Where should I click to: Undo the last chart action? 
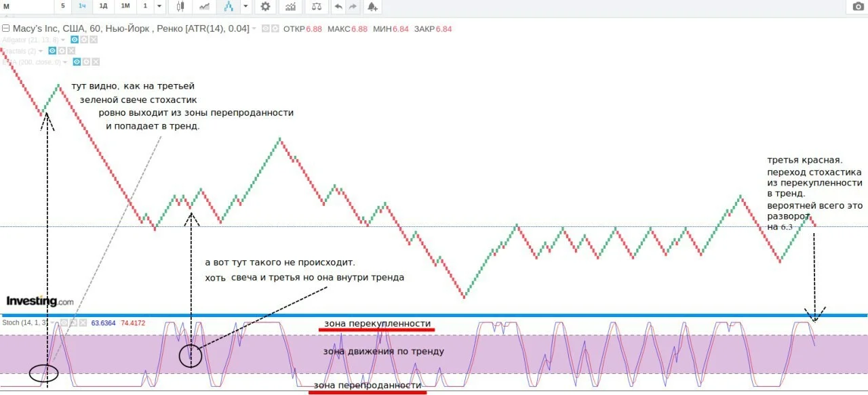[338, 7]
